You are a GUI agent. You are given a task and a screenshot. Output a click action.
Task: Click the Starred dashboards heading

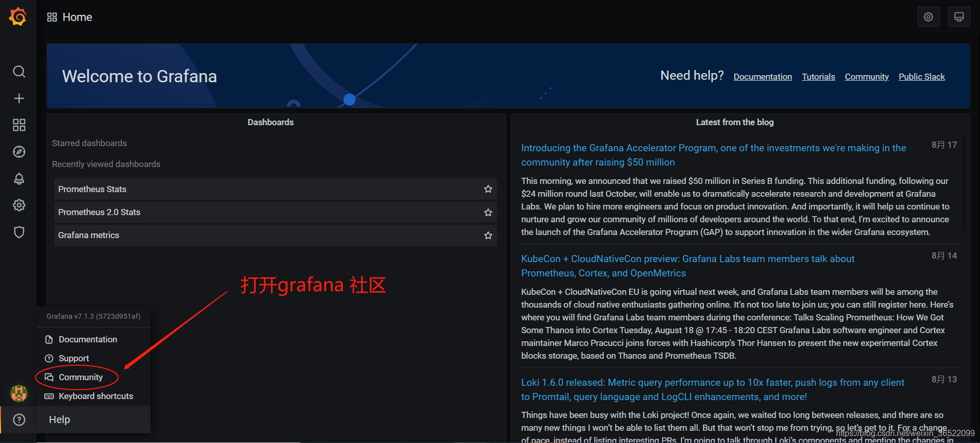pyautogui.click(x=89, y=143)
